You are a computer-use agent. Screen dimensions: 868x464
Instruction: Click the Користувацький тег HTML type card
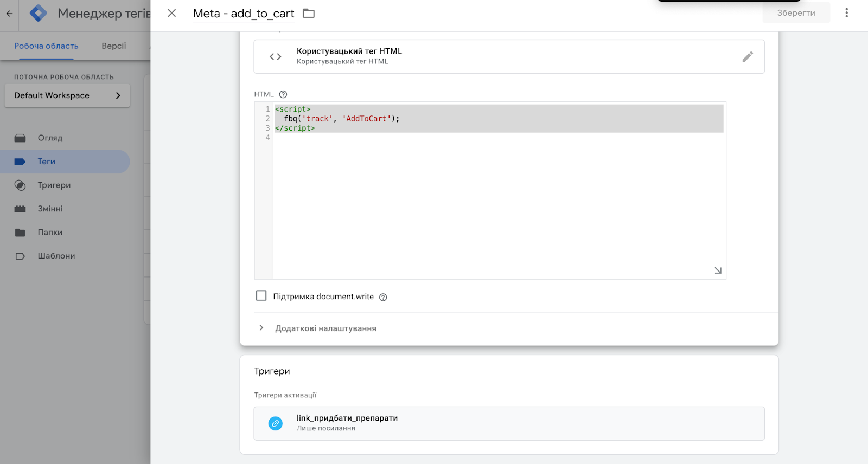tap(509, 56)
